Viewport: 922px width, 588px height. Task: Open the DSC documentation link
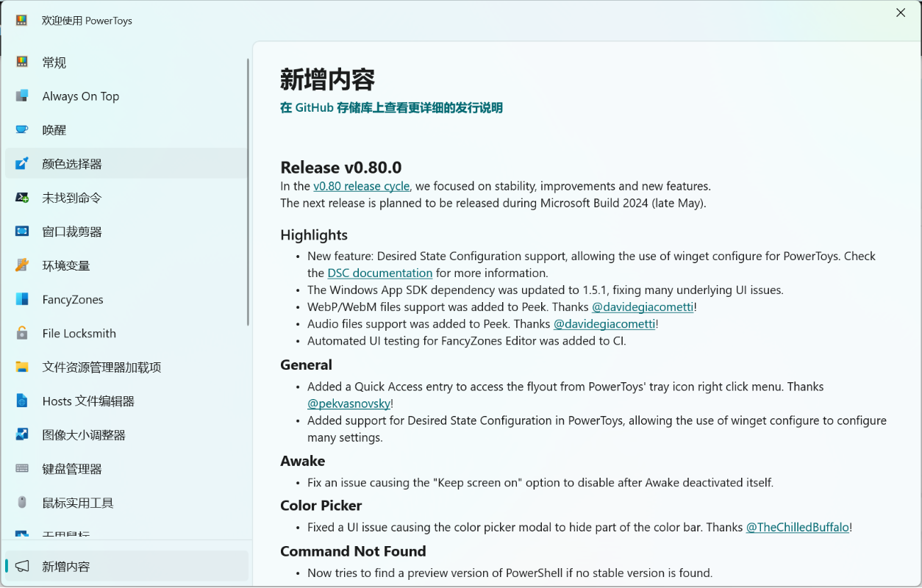coord(380,273)
